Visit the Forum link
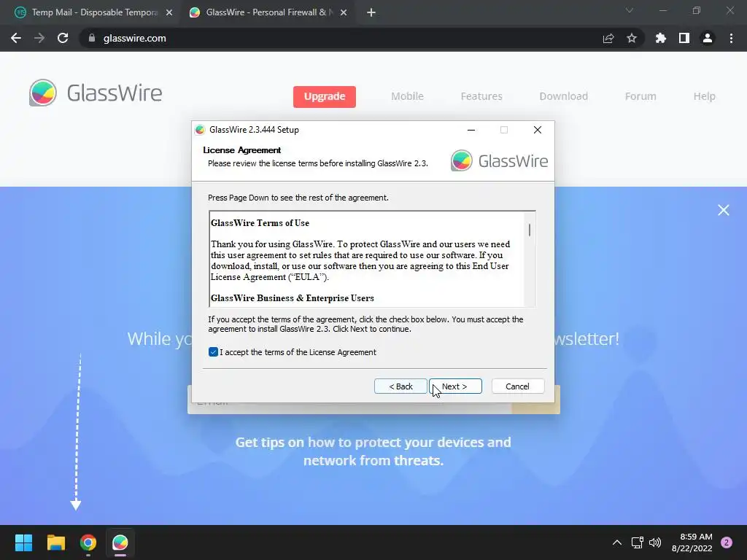Image resolution: width=747 pixels, height=560 pixels. tap(640, 96)
